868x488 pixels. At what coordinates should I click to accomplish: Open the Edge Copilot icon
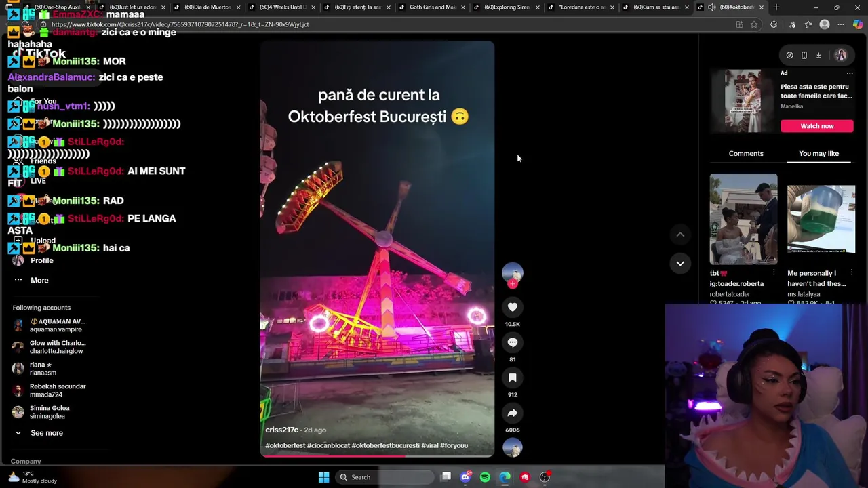[858, 24]
